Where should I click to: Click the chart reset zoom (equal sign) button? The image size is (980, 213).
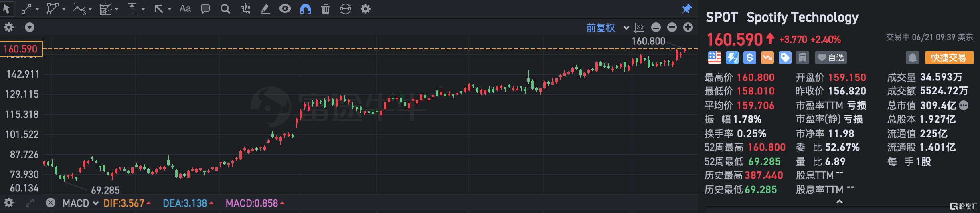[656, 27]
